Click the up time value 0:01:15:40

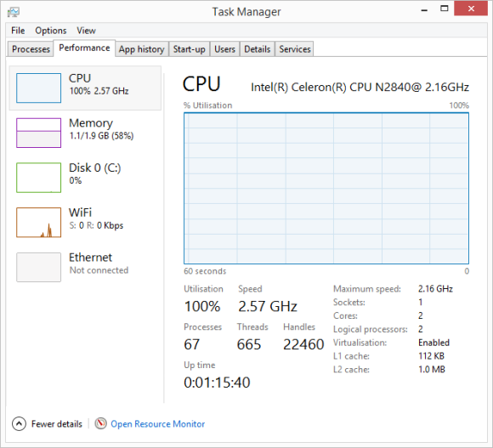coord(217,383)
